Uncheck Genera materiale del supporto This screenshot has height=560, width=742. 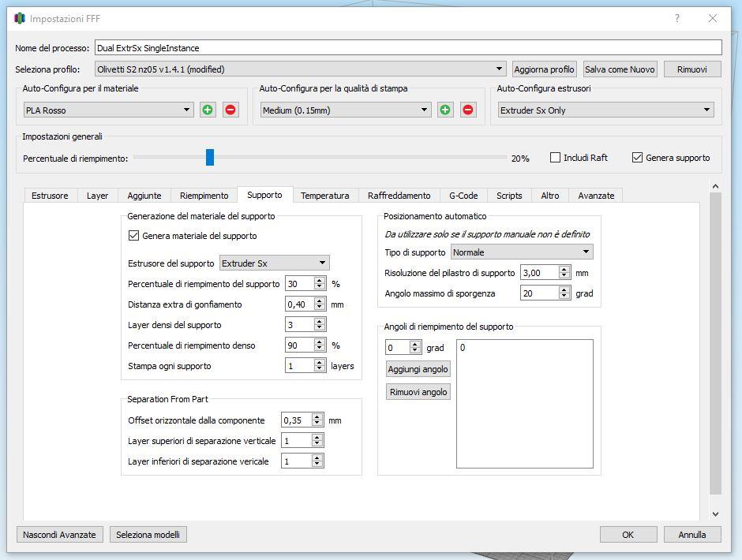click(x=133, y=236)
